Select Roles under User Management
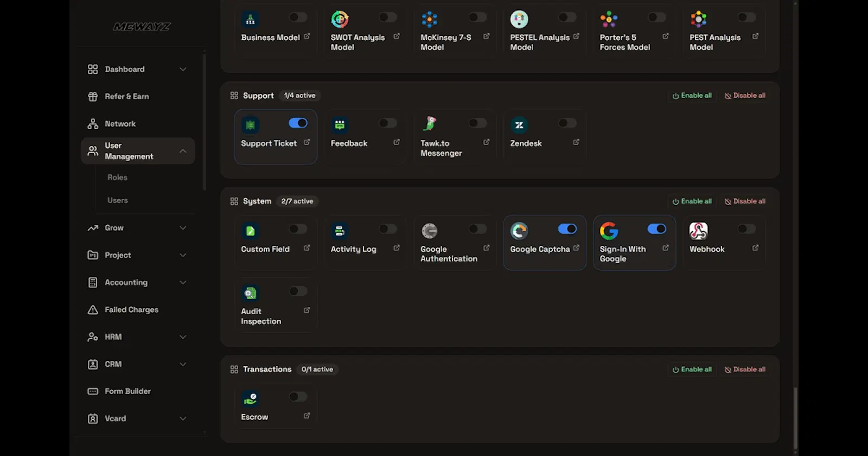The height and width of the screenshot is (456, 868). point(117,178)
